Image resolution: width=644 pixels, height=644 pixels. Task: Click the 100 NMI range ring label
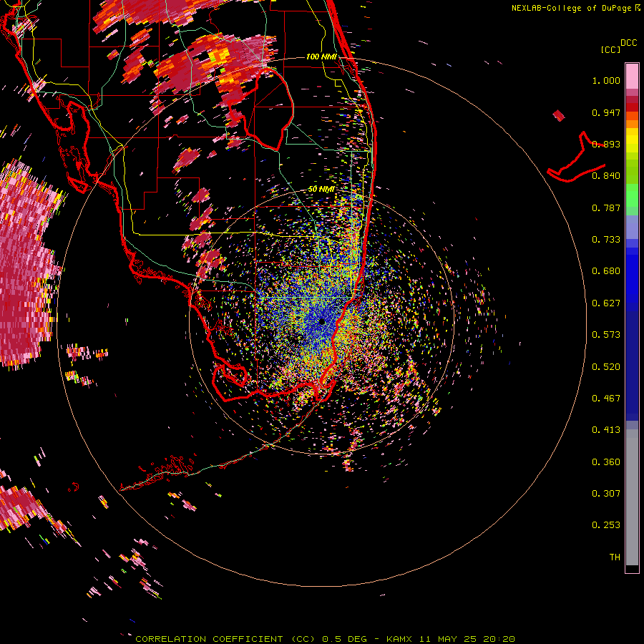point(321,57)
